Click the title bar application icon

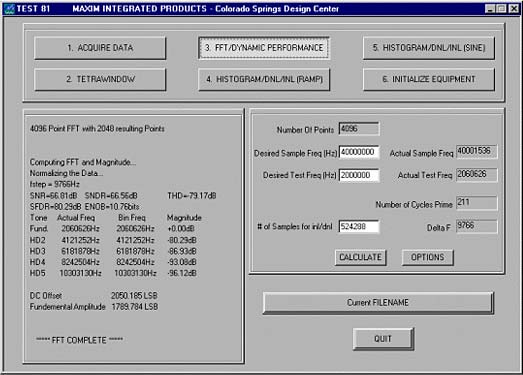click(10, 8)
